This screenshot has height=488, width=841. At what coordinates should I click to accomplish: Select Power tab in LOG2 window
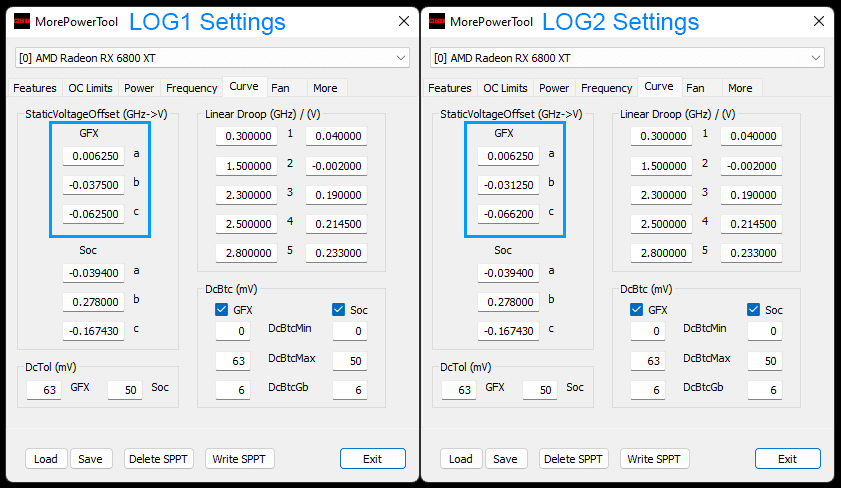pos(554,88)
